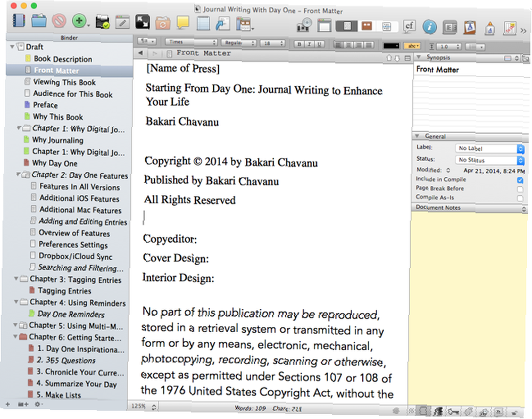Viewport: 532px width, 419px height.
Task: Click the green Add document button
Action: tap(79, 21)
